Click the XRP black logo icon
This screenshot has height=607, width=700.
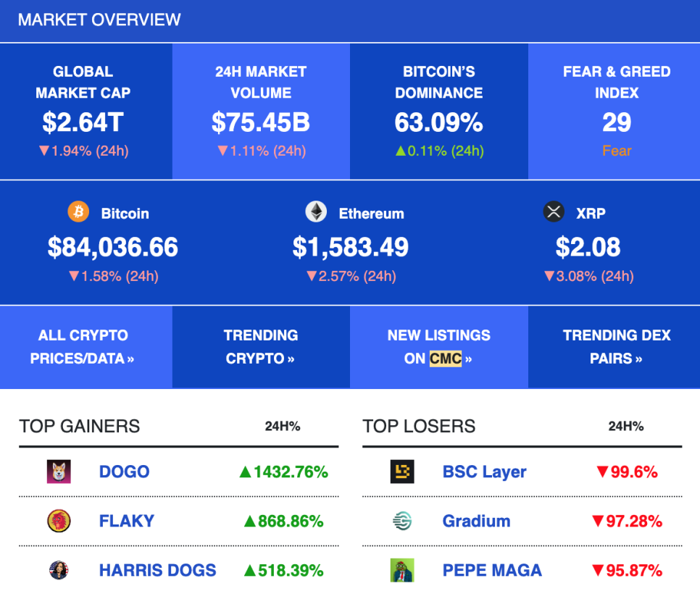click(554, 212)
